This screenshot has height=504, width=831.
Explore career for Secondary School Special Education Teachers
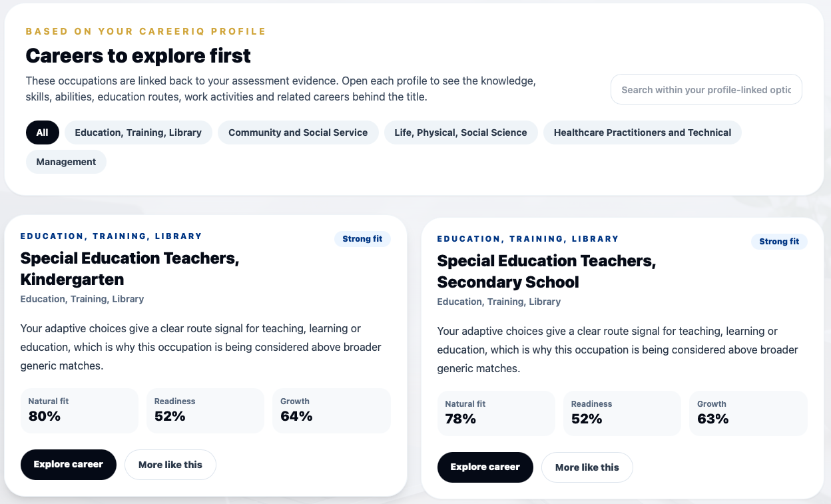pos(485,467)
